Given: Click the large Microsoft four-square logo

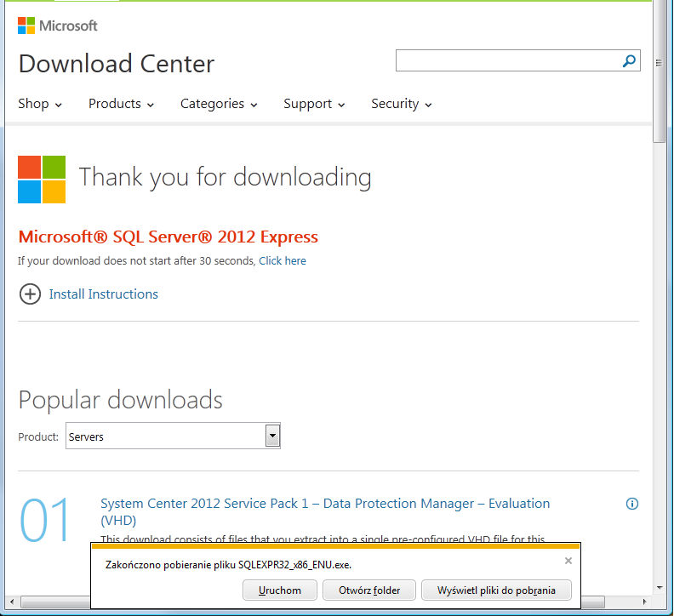Looking at the screenshot, I should pyautogui.click(x=42, y=180).
